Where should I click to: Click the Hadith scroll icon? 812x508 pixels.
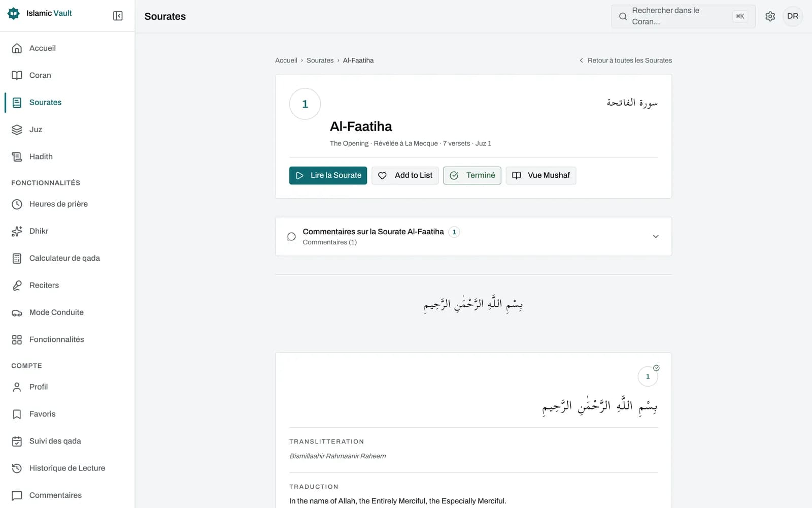[17, 156]
